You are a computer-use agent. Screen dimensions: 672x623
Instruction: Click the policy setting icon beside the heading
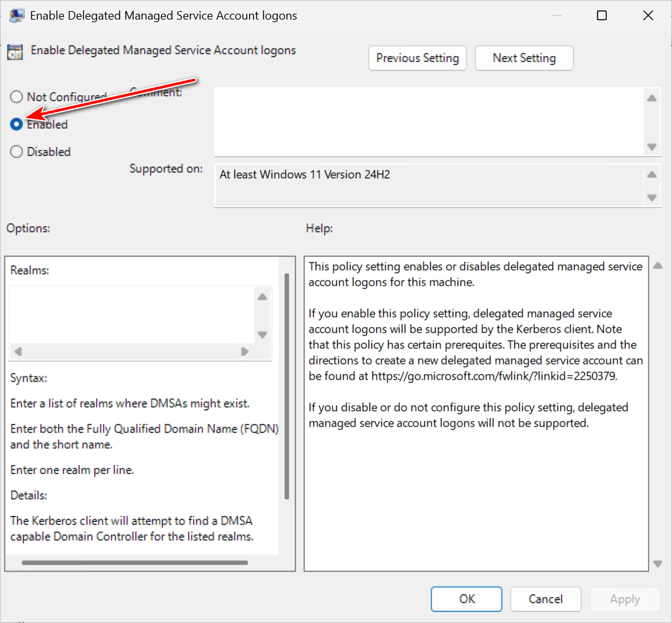16,52
